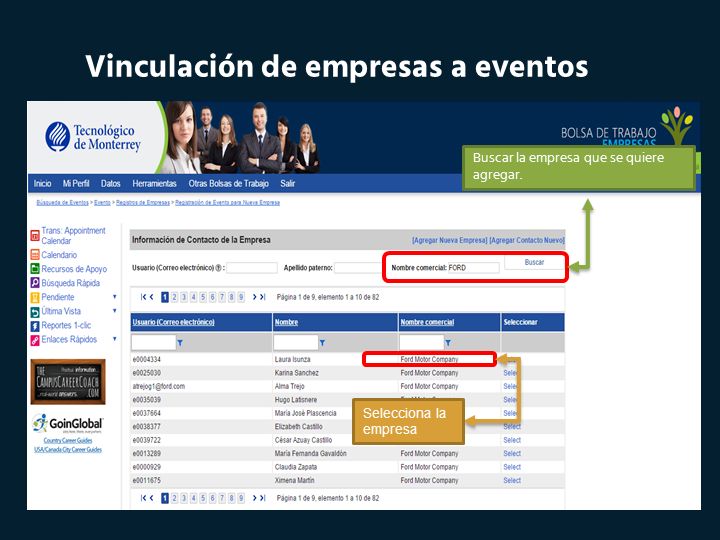The image size is (720, 540).
Task: Expand the Enlaces Rápidos sidebar arrow
Action: 115,339
